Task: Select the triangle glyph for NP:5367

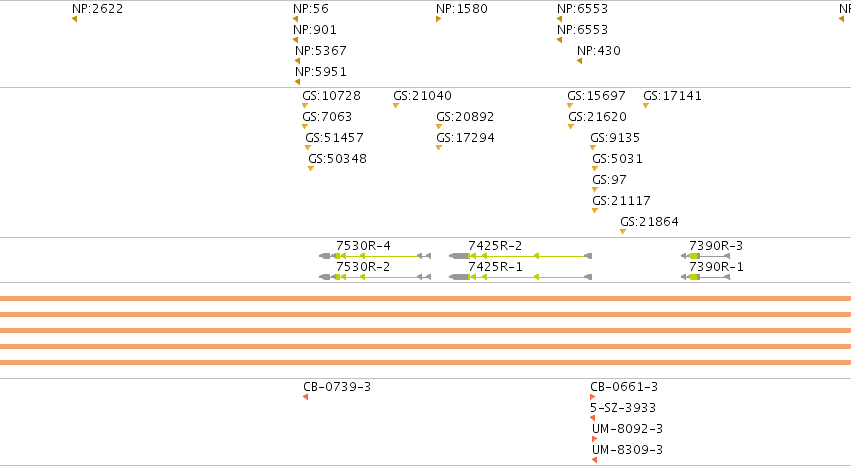Action: (297, 61)
